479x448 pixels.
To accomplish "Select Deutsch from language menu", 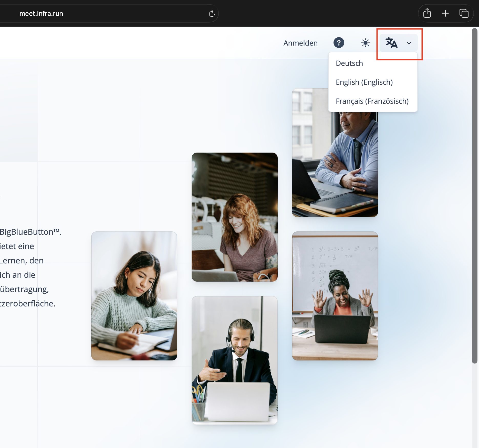I will [349, 63].
